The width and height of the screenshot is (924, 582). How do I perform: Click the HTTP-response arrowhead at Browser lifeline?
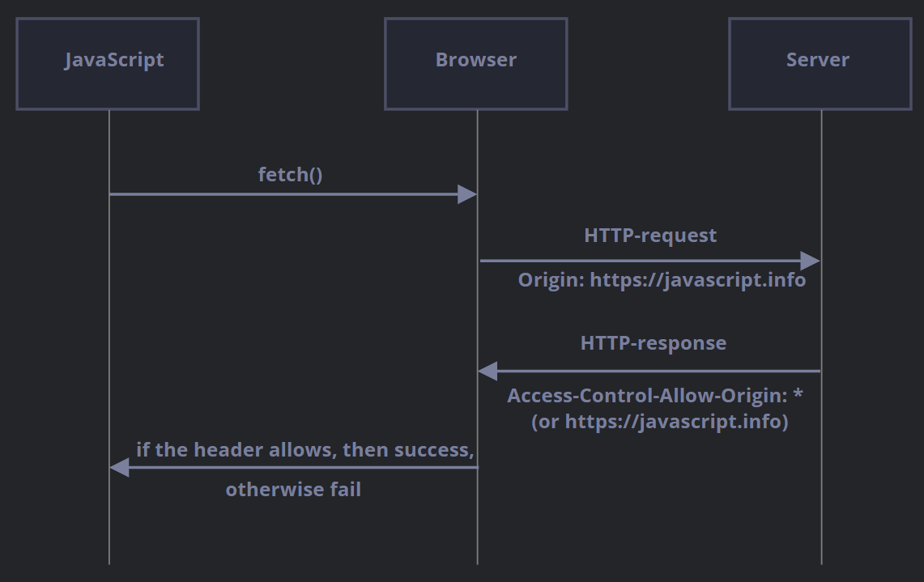point(488,372)
